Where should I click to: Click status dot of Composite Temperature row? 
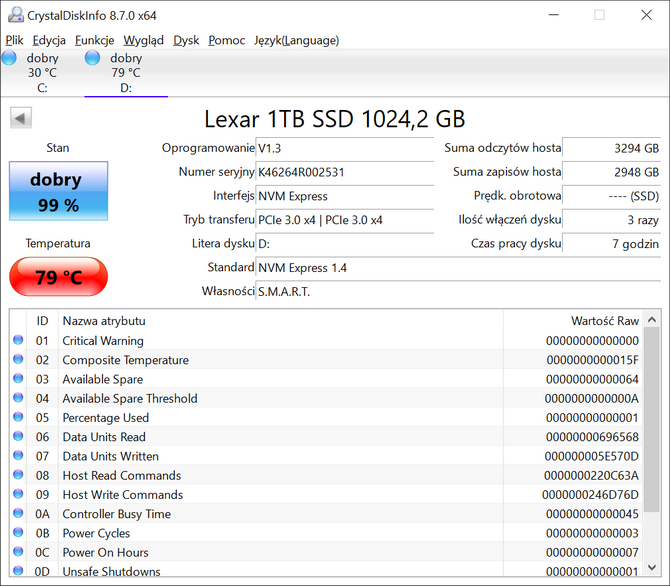tap(18, 359)
